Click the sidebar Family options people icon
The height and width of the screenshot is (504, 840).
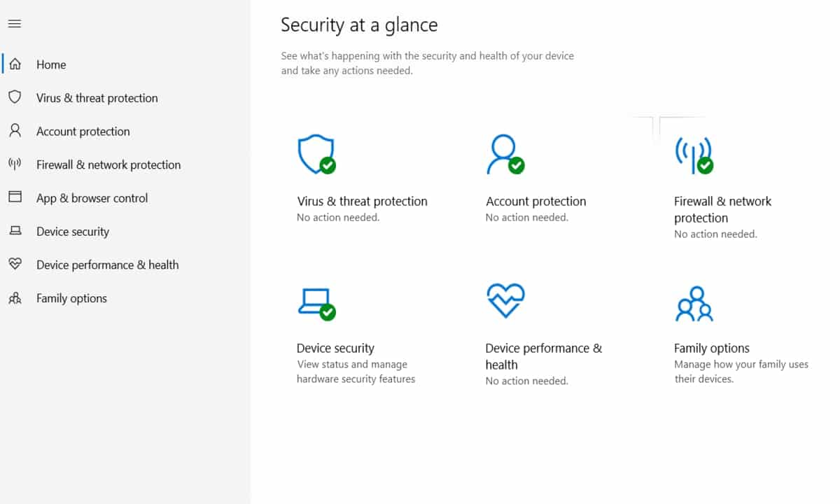(x=15, y=298)
